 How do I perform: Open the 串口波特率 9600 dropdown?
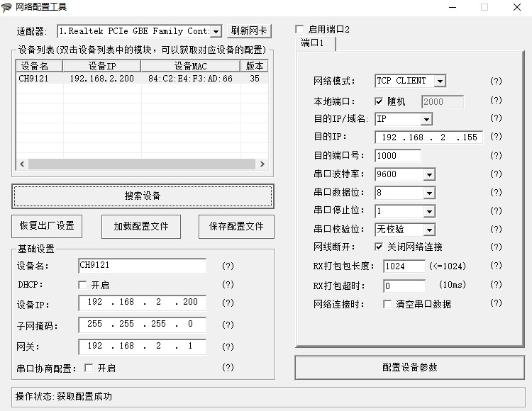coord(429,174)
